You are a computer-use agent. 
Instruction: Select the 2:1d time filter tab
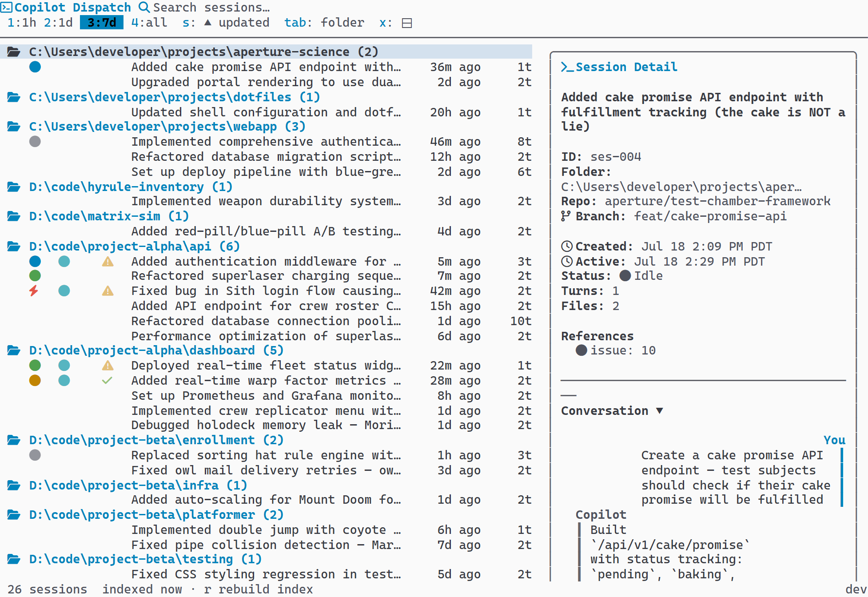pyautogui.click(x=58, y=23)
